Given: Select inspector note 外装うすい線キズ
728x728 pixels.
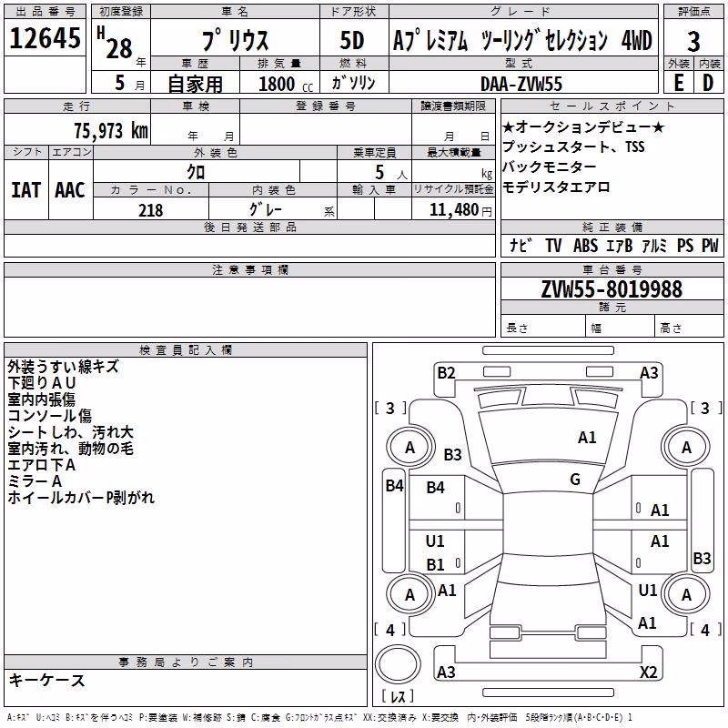Looking at the screenshot, I should pyautogui.click(x=63, y=367).
